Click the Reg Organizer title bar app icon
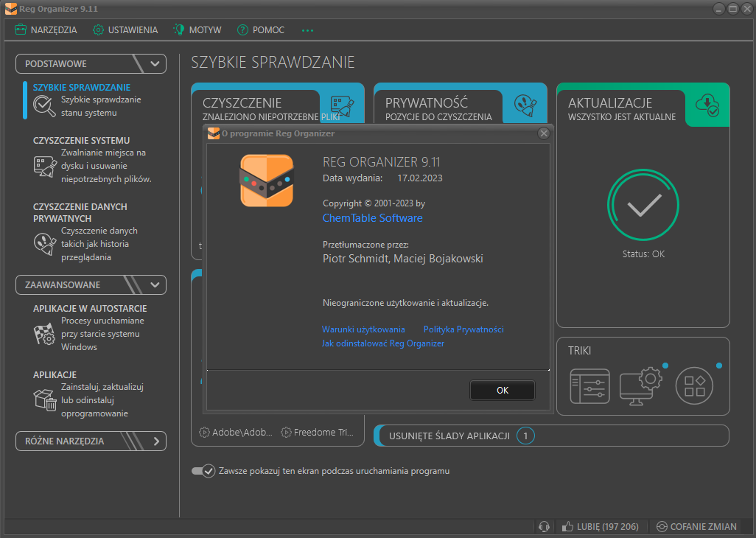This screenshot has height=538, width=756. click(x=10, y=9)
